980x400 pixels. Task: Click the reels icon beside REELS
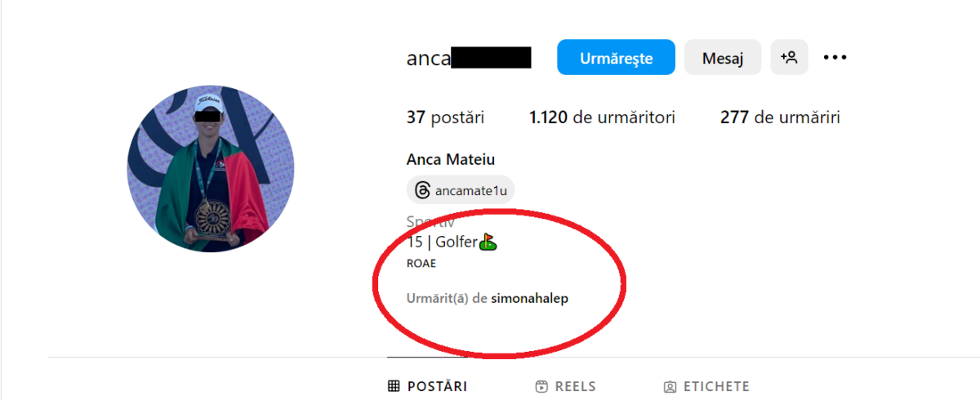(541, 386)
